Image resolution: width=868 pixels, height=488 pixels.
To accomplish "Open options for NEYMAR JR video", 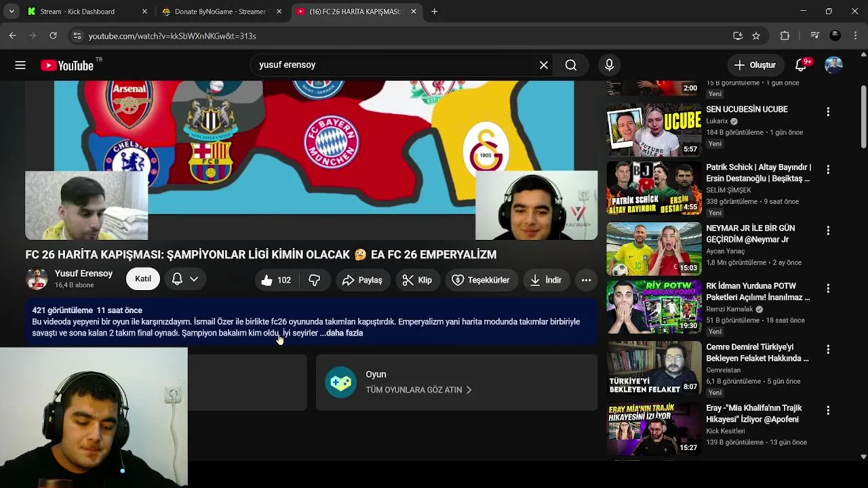I will click(x=828, y=230).
